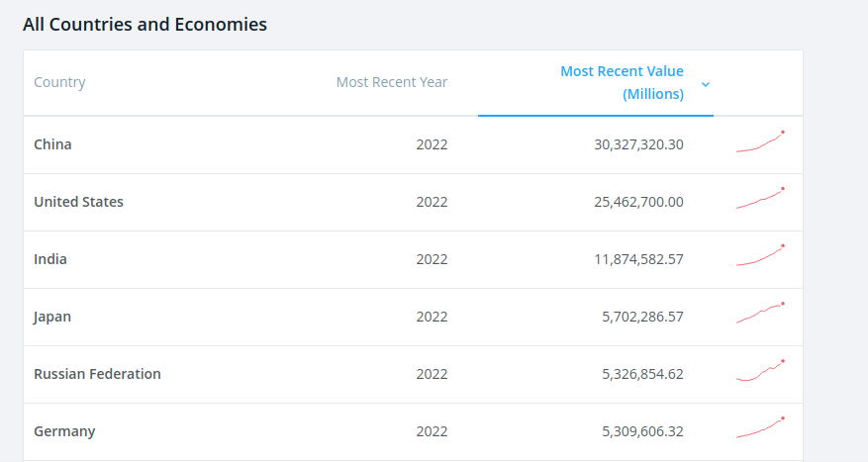Viewport: 868px width, 462px height.
Task: Sort by Most Recent Year header
Action: click(x=391, y=82)
